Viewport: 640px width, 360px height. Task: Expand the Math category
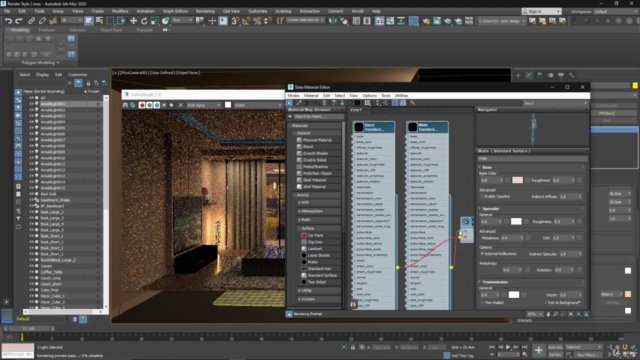[299, 220]
